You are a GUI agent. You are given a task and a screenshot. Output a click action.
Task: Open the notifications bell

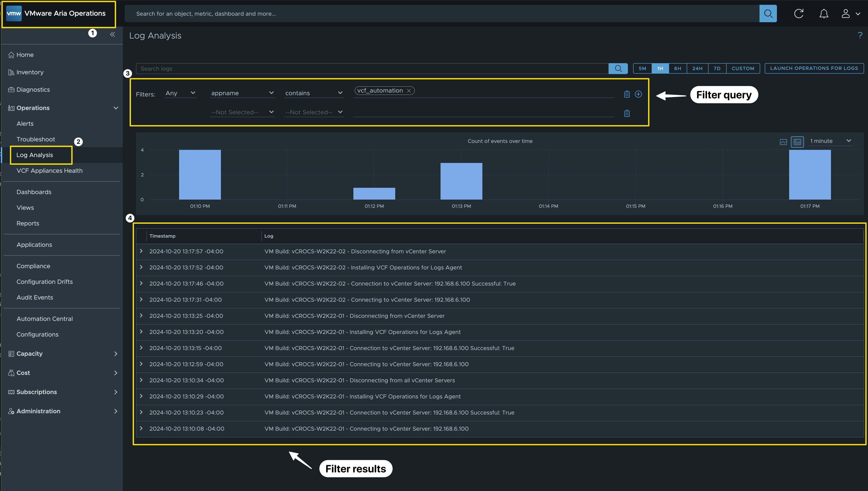(824, 14)
